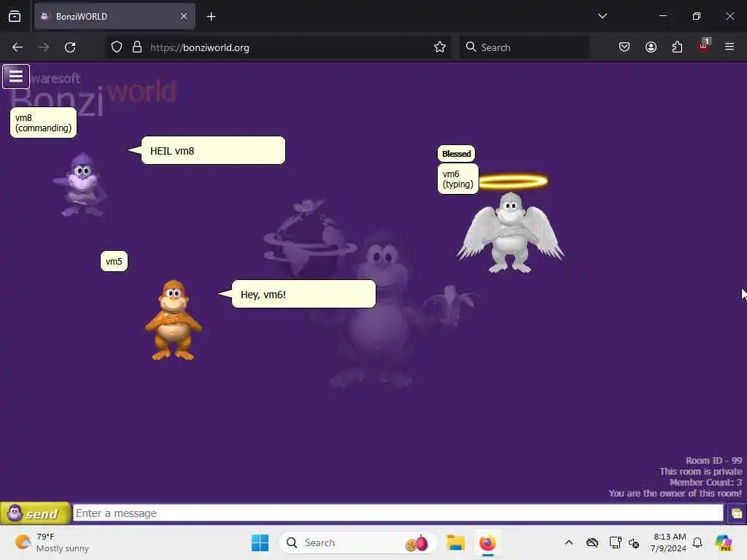Image resolution: width=747 pixels, height=560 pixels.
Task: Open the tracking protection shield icon
Action: (117, 47)
